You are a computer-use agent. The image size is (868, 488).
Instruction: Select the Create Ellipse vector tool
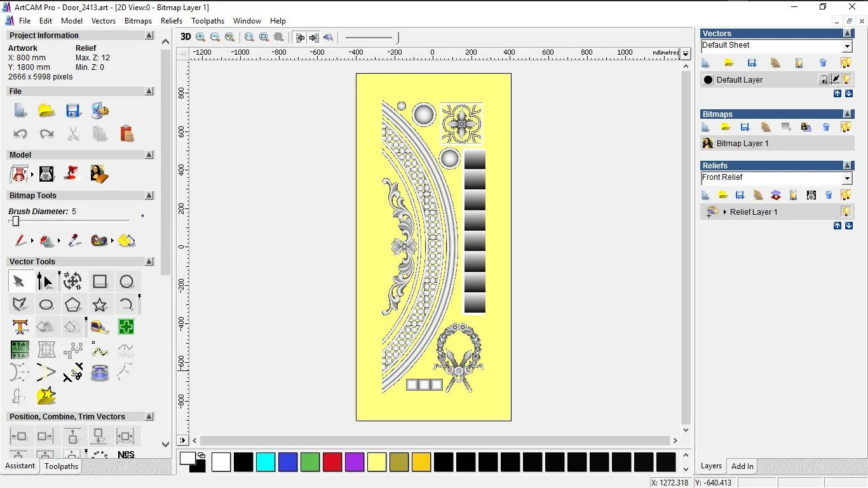[46, 304]
